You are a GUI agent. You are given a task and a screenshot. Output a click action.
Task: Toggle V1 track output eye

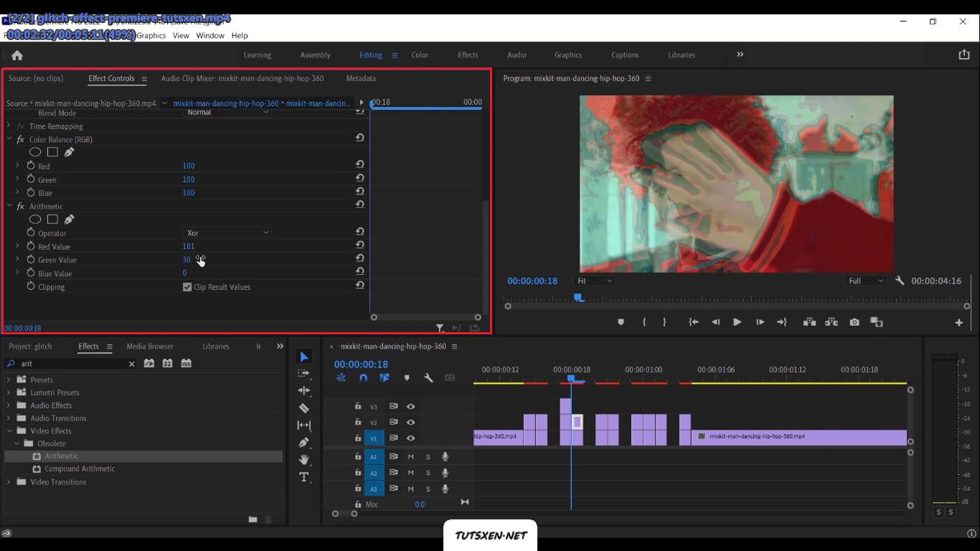[x=410, y=438]
